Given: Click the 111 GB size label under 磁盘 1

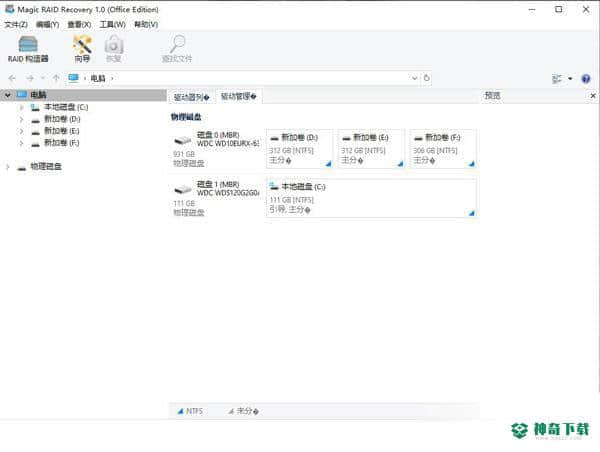Looking at the screenshot, I should point(184,204).
